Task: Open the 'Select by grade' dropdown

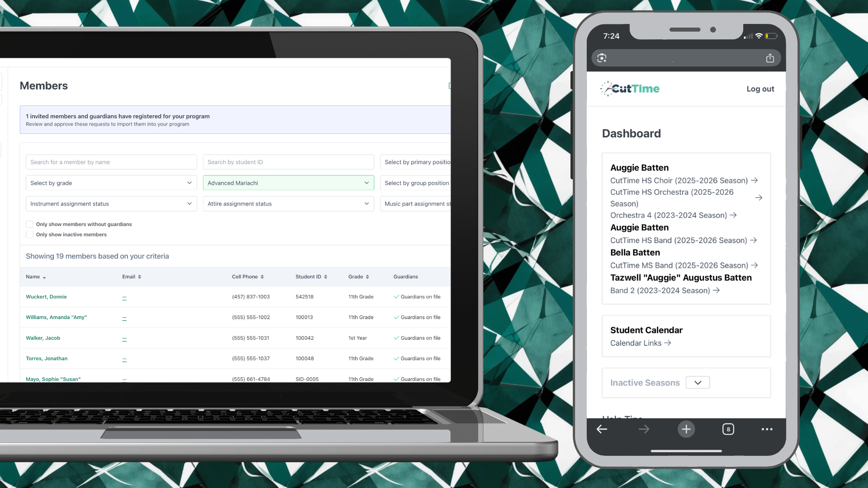Action: pos(111,183)
